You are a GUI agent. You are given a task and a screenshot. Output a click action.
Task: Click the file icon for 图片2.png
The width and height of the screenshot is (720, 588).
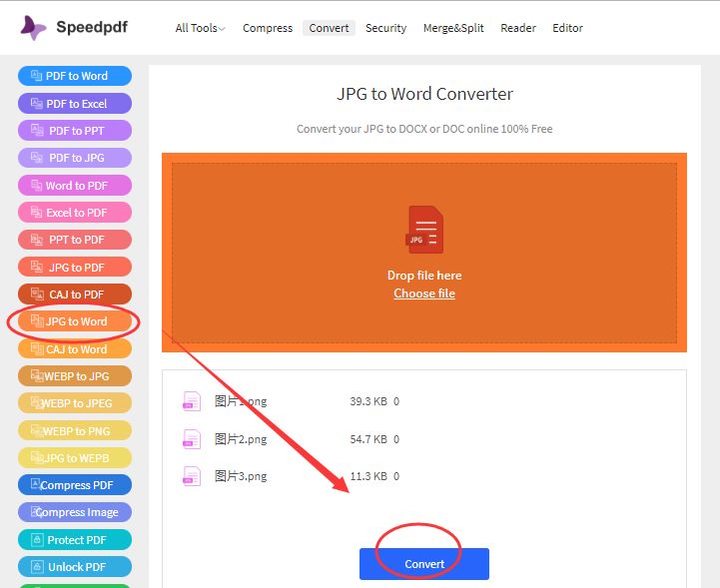click(x=192, y=439)
